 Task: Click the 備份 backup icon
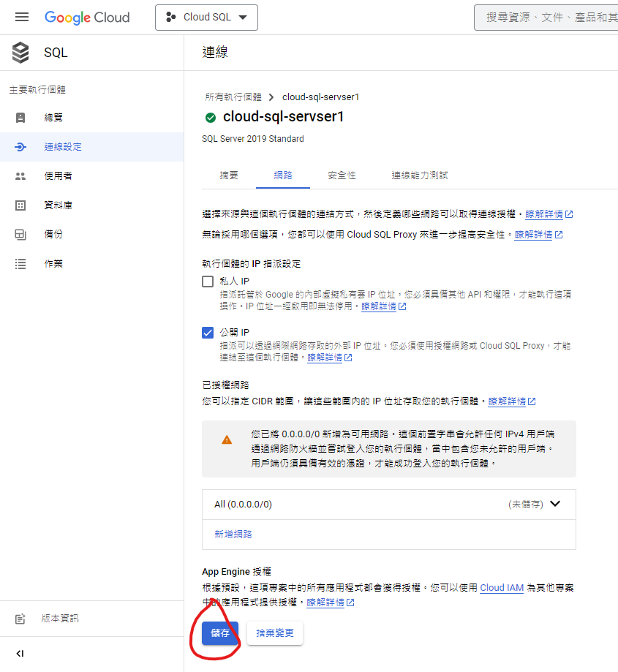pos(20,235)
